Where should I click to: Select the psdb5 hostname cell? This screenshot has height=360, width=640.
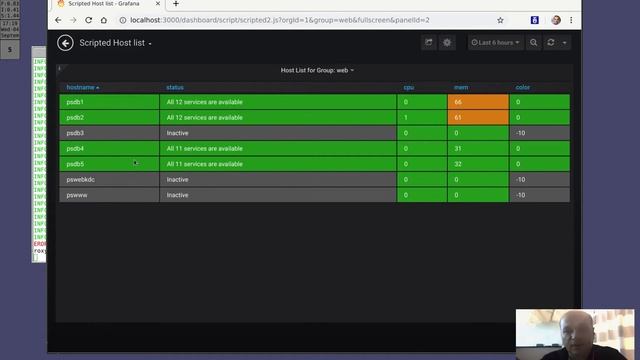click(x=109, y=164)
